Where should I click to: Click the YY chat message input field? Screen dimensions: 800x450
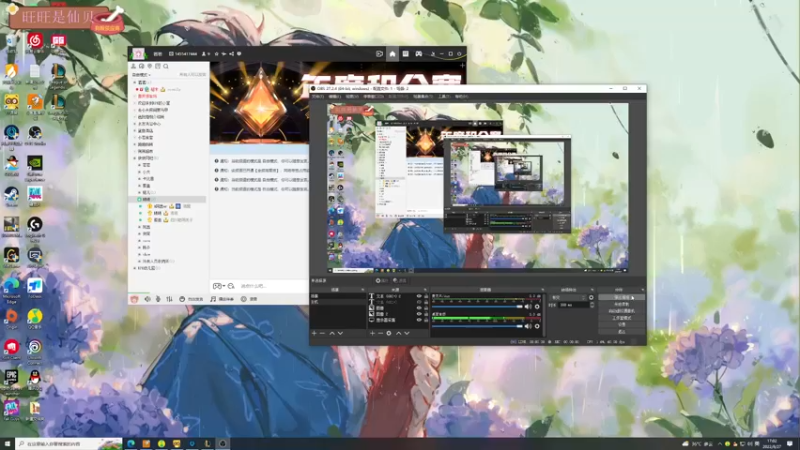pos(273,286)
